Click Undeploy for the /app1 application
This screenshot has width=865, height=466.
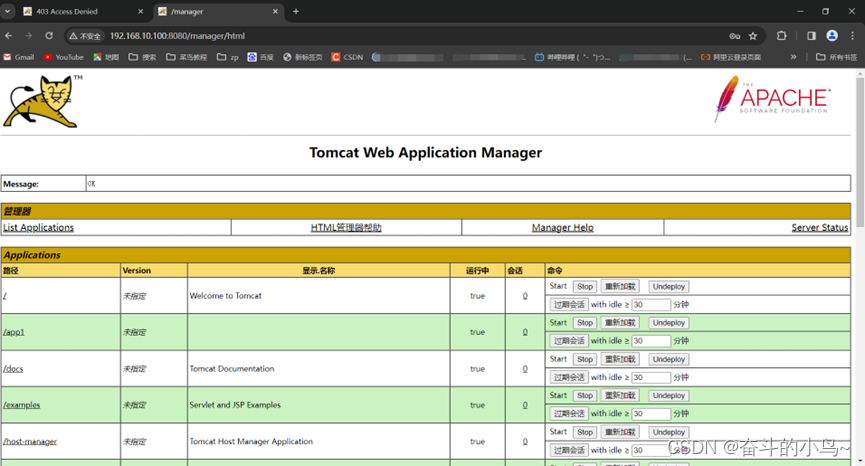[x=669, y=323]
